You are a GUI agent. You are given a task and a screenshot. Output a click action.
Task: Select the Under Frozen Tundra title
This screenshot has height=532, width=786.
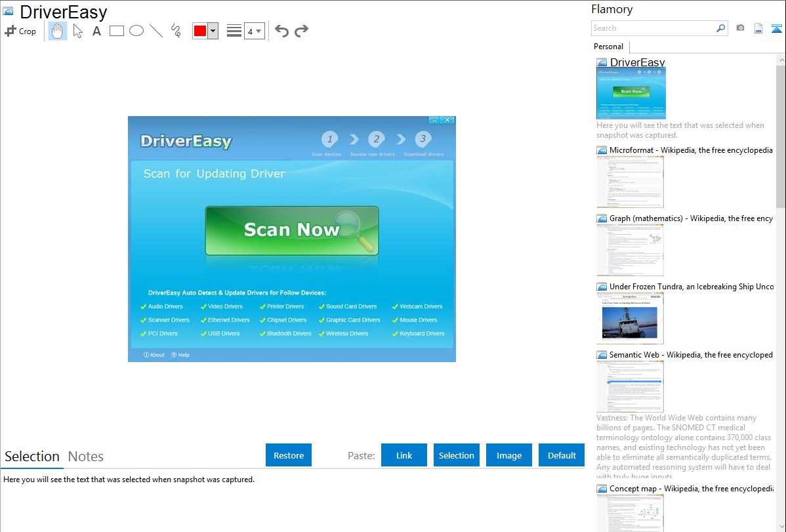(x=692, y=286)
